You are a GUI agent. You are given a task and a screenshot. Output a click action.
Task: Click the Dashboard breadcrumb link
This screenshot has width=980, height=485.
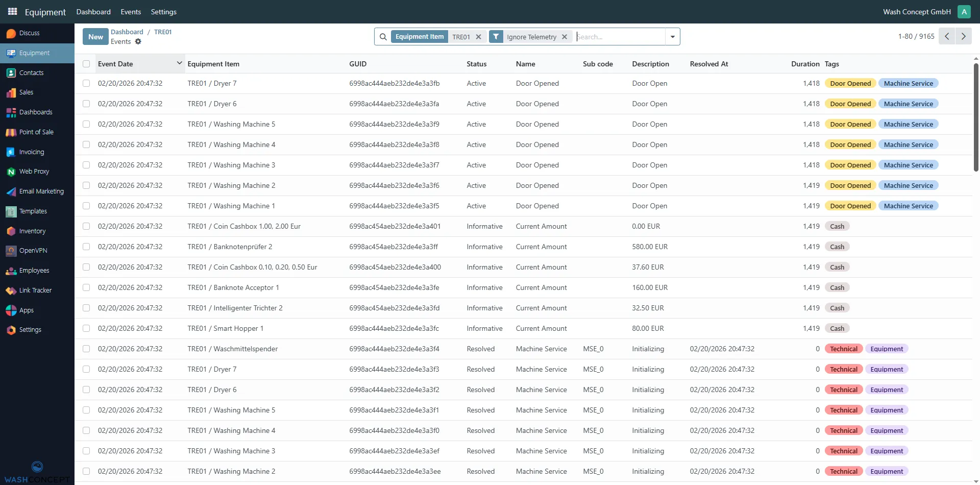[127, 32]
